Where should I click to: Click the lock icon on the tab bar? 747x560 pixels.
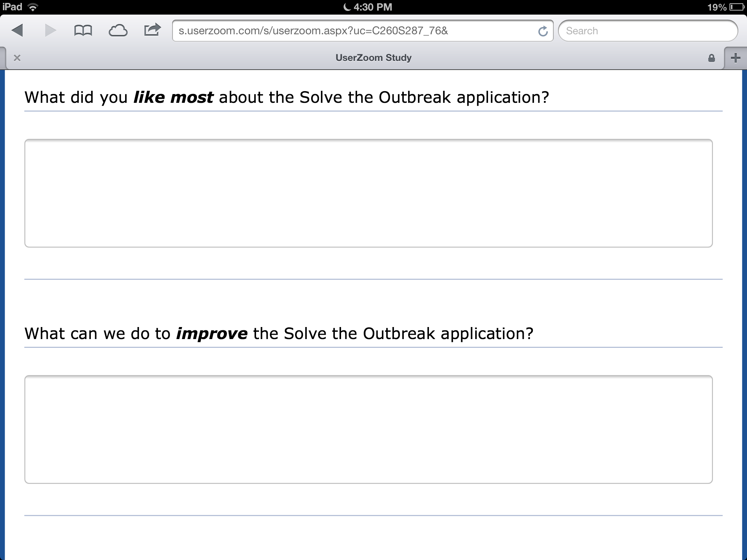coord(711,58)
